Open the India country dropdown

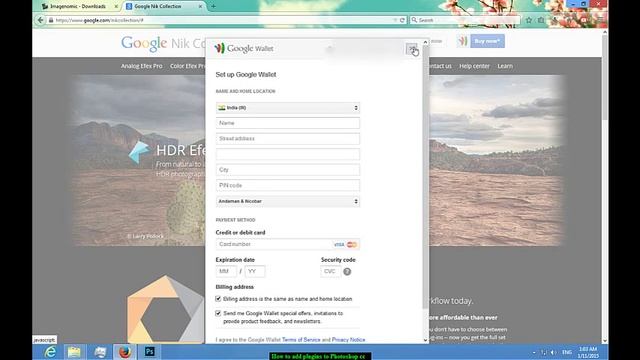(288, 108)
